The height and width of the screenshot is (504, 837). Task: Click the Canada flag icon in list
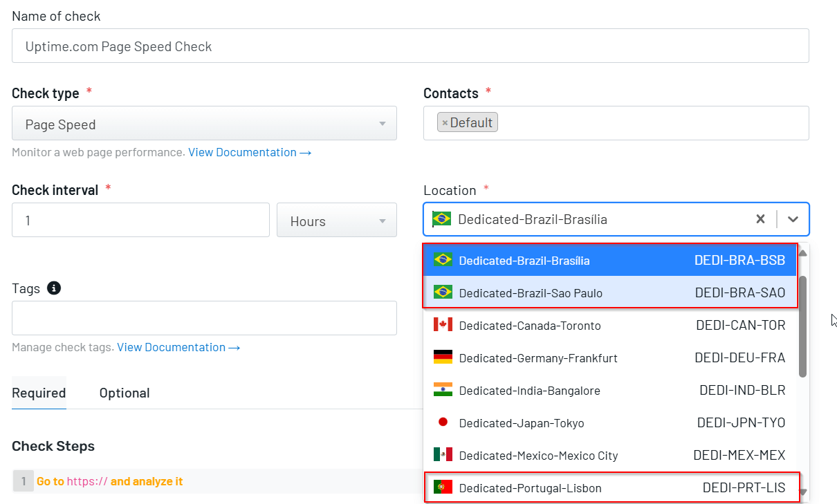point(443,325)
